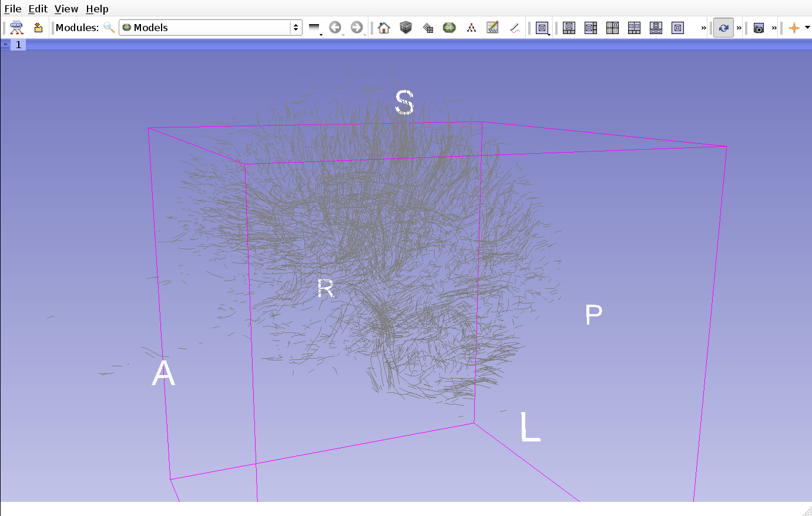The image size is (812, 516).
Task: Toggle the pin in the 3D view bar
Action: [x=6, y=45]
